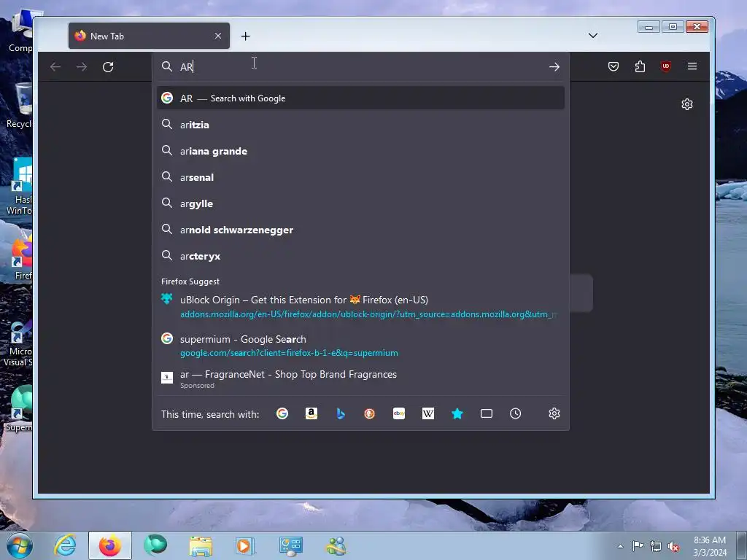Open the New Tab page personalize gear
Image resolution: width=747 pixels, height=560 pixels.
tap(686, 104)
